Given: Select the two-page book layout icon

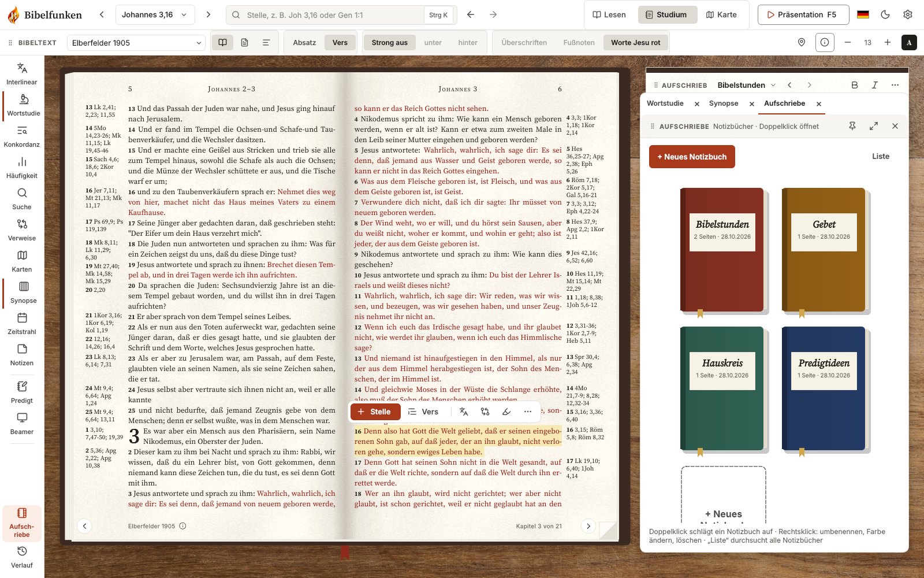Looking at the screenshot, I should click(x=222, y=43).
